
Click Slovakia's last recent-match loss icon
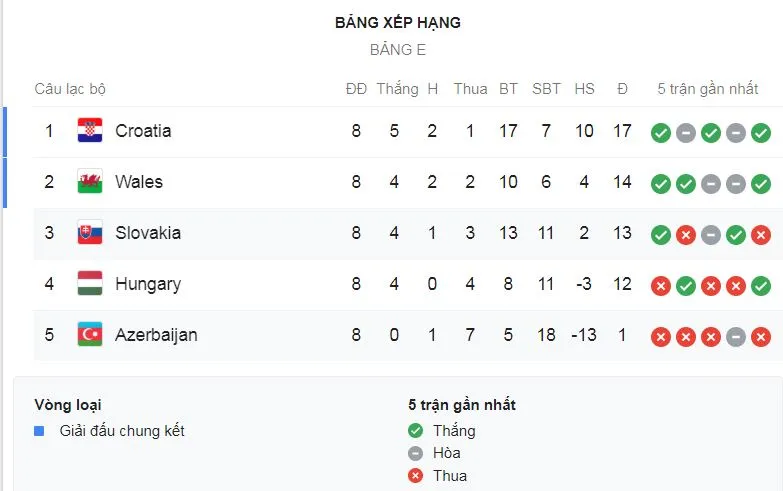pos(760,234)
